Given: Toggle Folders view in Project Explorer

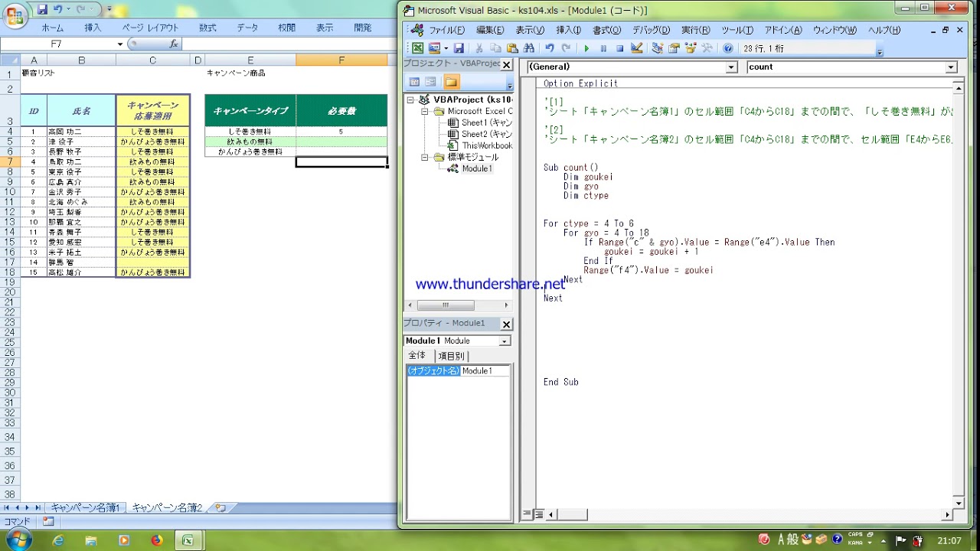Looking at the screenshot, I should point(451,82).
